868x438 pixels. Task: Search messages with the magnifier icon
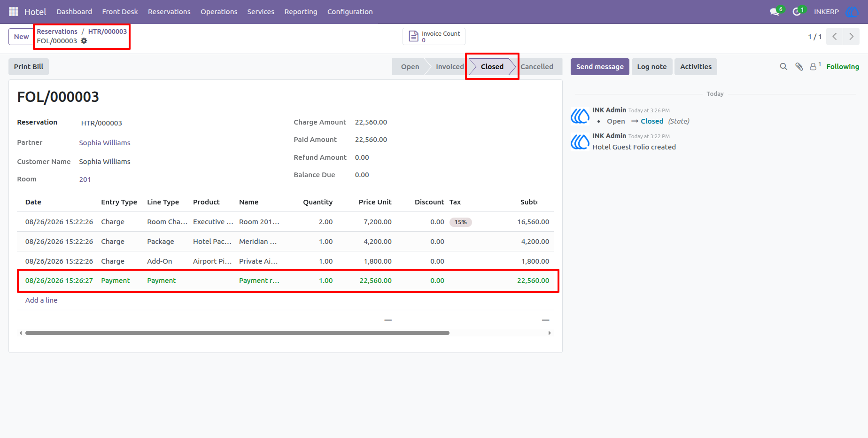pos(783,67)
